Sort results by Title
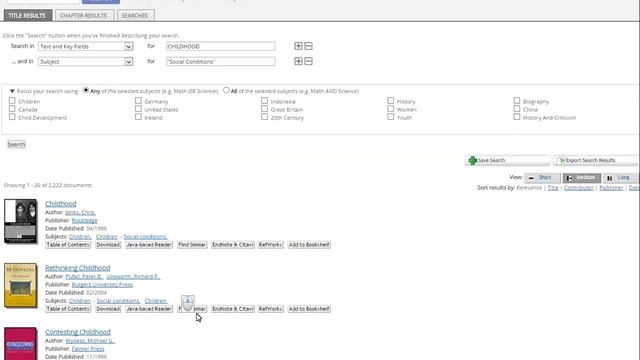 [x=553, y=188]
